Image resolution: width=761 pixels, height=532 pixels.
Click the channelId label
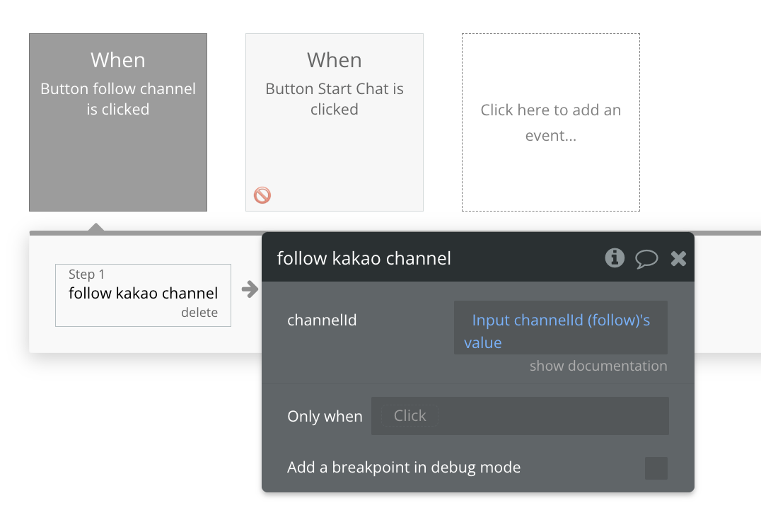[322, 320]
